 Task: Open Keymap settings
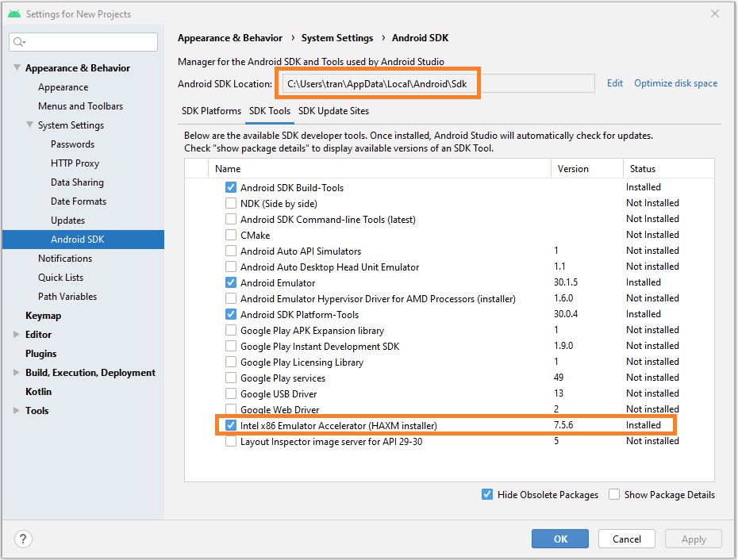44,316
